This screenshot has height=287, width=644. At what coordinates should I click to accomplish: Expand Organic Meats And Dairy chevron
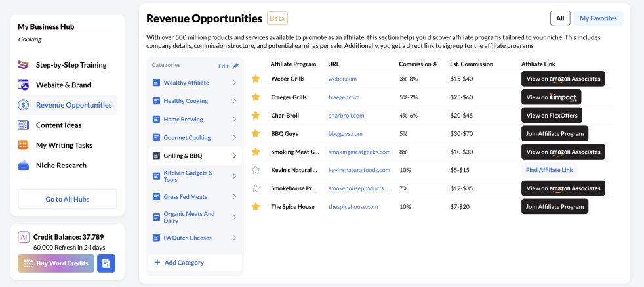point(235,217)
